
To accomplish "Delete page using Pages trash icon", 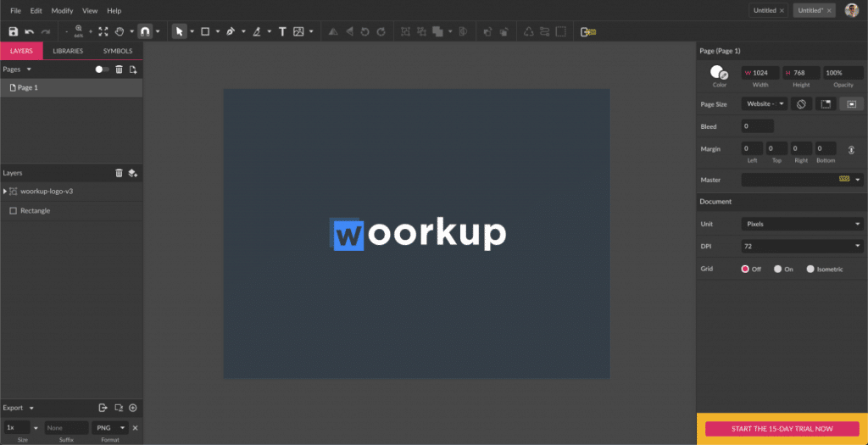I will [119, 70].
